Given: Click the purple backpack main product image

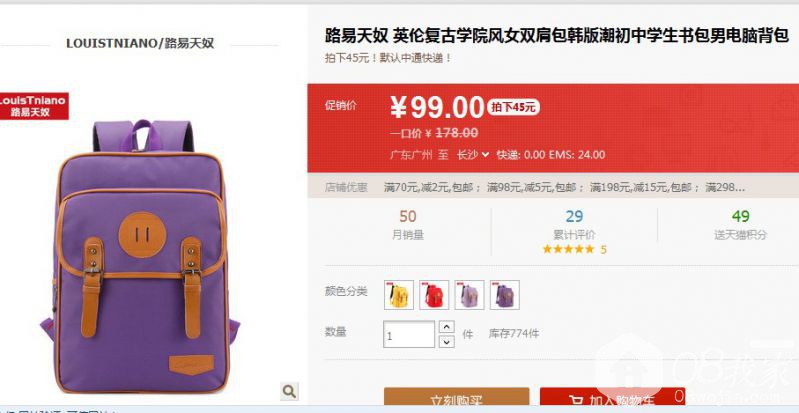Looking at the screenshot, I should coord(140,256).
